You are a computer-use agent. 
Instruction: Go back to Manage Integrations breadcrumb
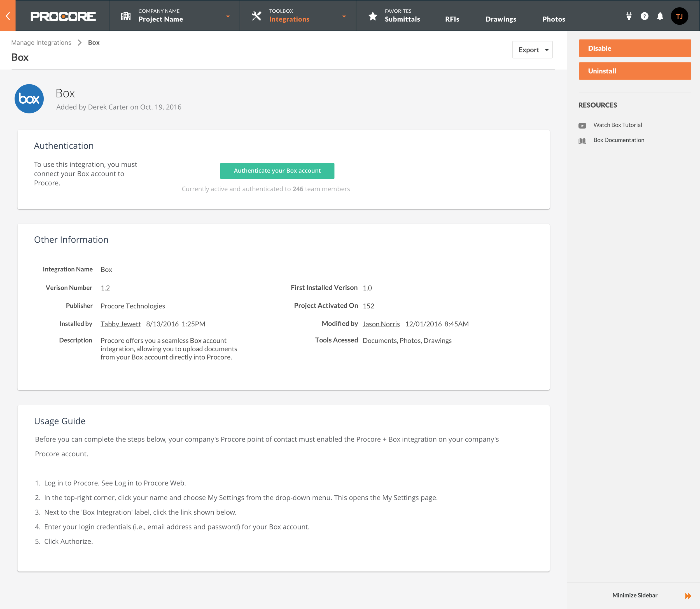pyautogui.click(x=41, y=43)
